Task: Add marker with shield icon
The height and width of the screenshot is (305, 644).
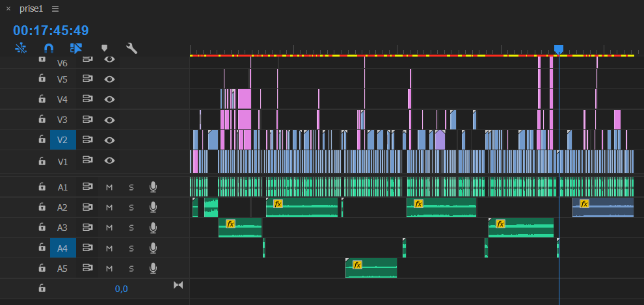Action: coord(104,48)
